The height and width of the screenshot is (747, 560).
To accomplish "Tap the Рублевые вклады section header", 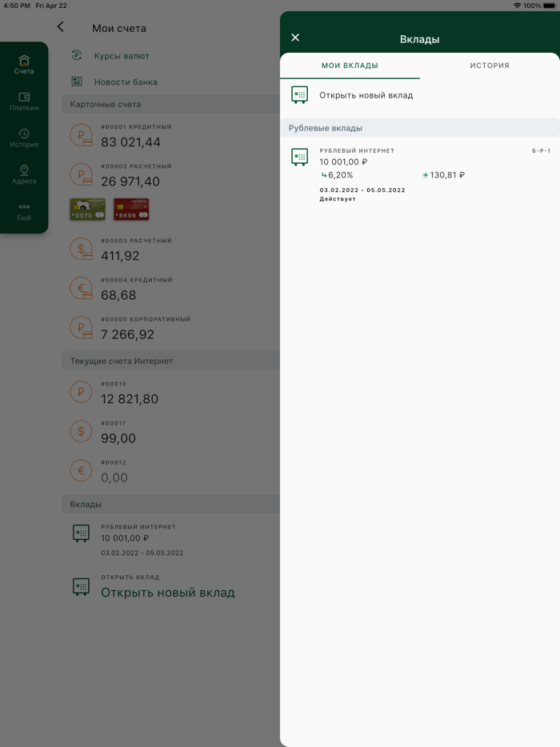I will 419,128.
